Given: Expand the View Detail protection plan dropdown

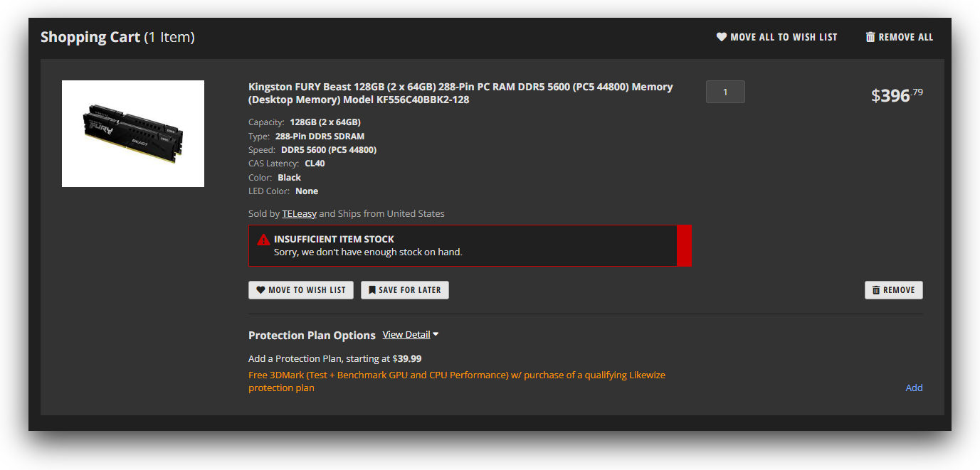Looking at the screenshot, I should 411,334.
